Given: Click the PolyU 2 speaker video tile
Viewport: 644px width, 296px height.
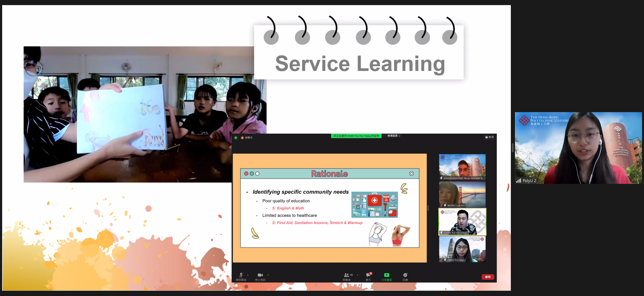Looking at the screenshot, I should tap(578, 148).
